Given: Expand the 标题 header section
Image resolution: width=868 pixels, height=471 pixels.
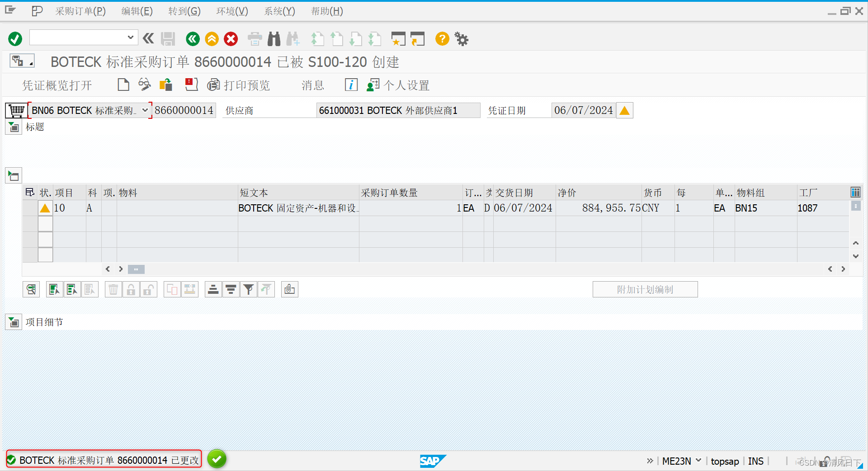Looking at the screenshot, I should pyautogui.click(x=14, y=127).
